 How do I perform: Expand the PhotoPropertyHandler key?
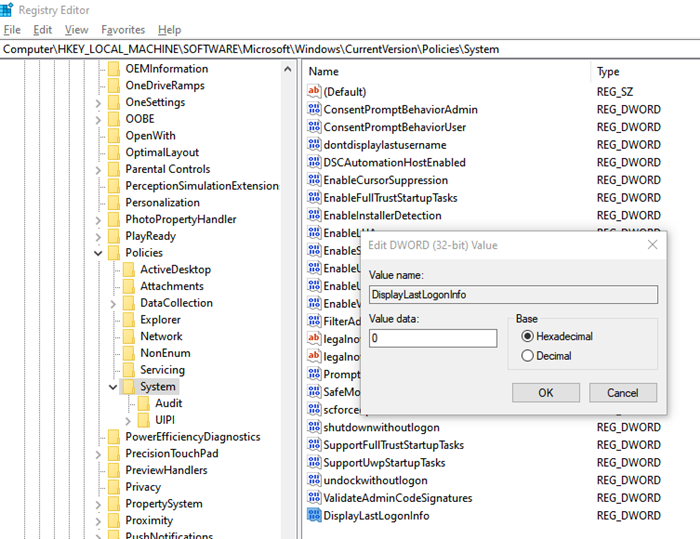point(98,220)
